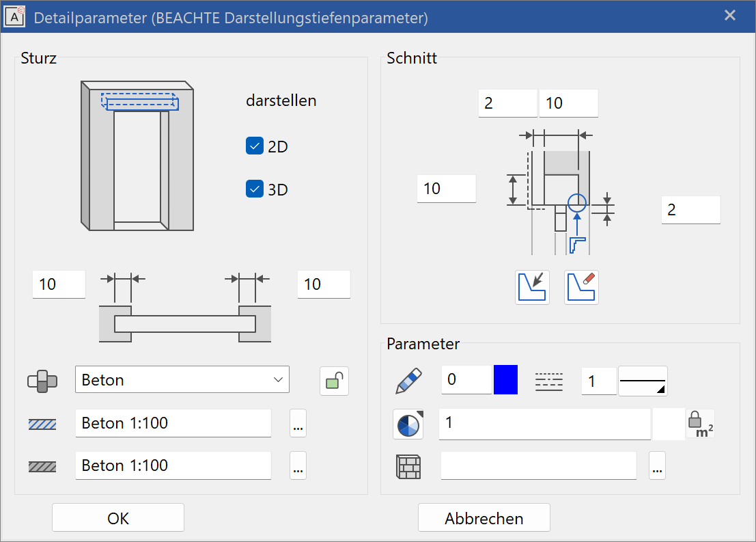Select the empty texture name field

[x=539, y=465]
